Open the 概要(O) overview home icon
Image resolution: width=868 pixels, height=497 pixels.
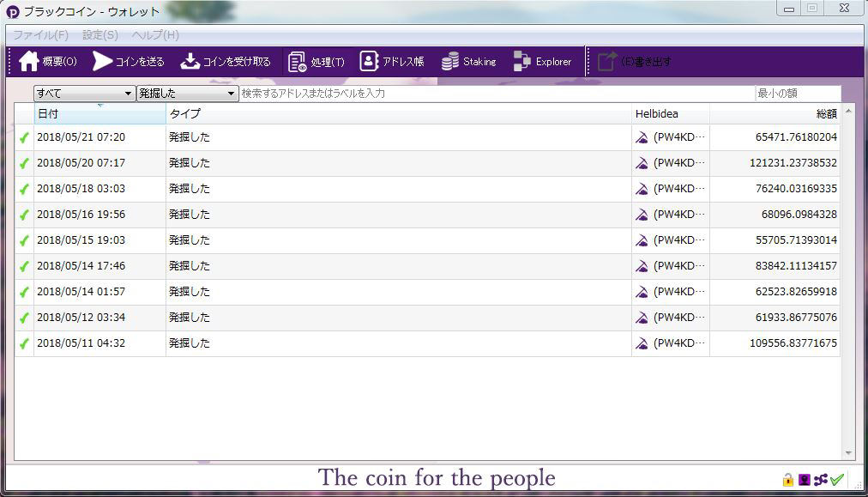point(29,62)
